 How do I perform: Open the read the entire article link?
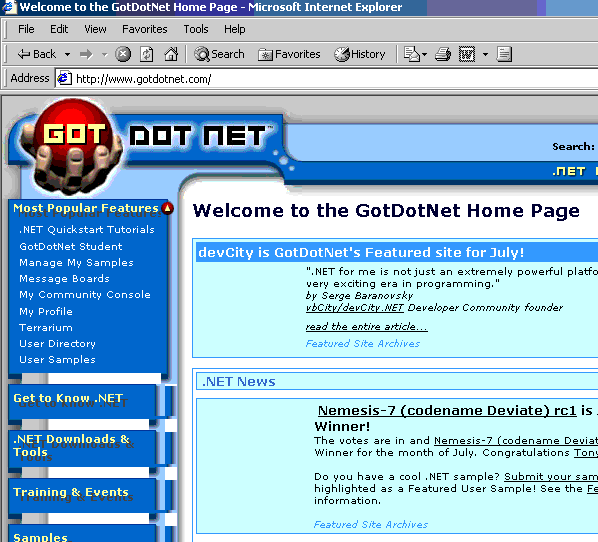coord(367,326)
